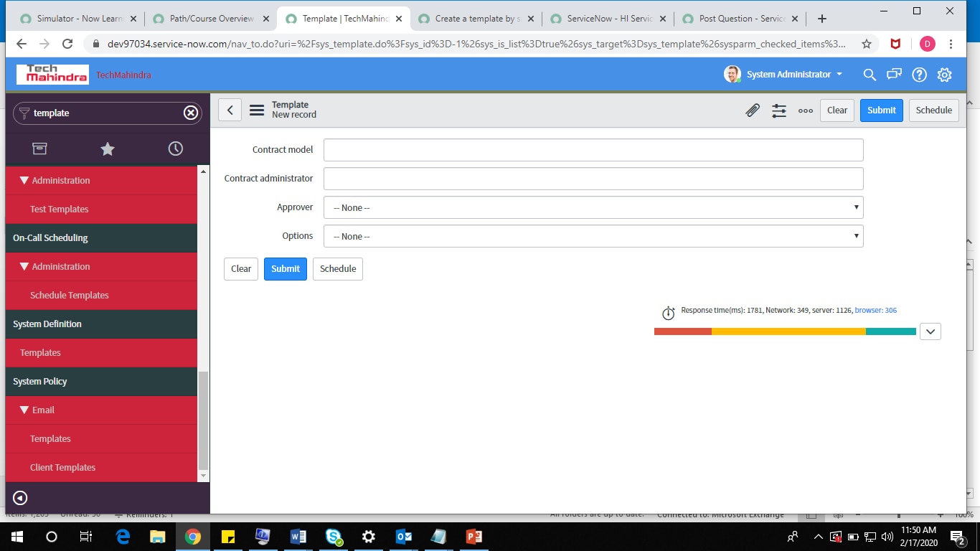The height and width of the screenshot is (551, 980).
Task: Collapse the Administration section under On-Call Scheduling
Action: tap(25, 266)
